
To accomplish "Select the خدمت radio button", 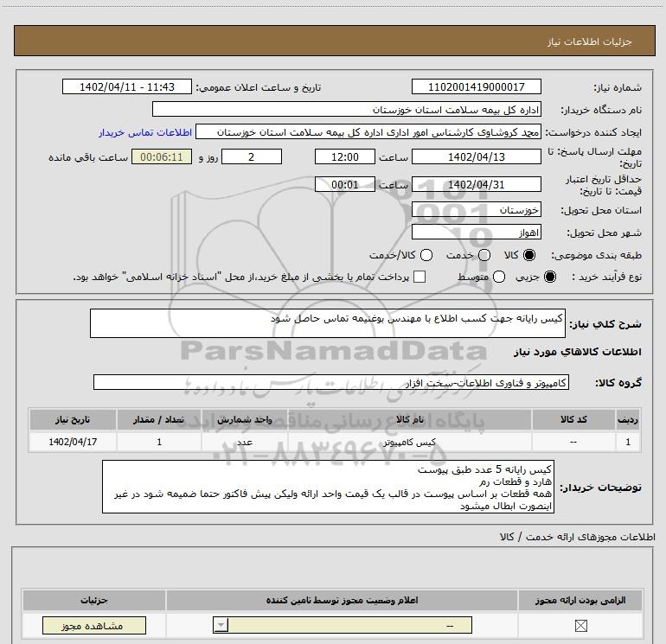I will click(x=484, y=255).
